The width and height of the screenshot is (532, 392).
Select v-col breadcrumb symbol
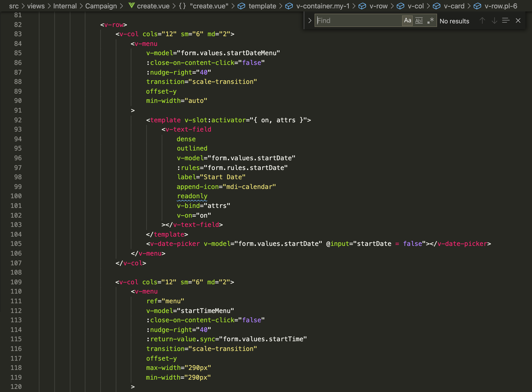[416, 6]
